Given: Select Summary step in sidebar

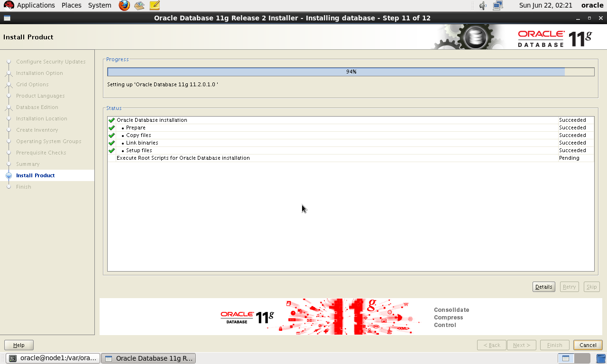Looking at the screenshot, I should point(28,164).
